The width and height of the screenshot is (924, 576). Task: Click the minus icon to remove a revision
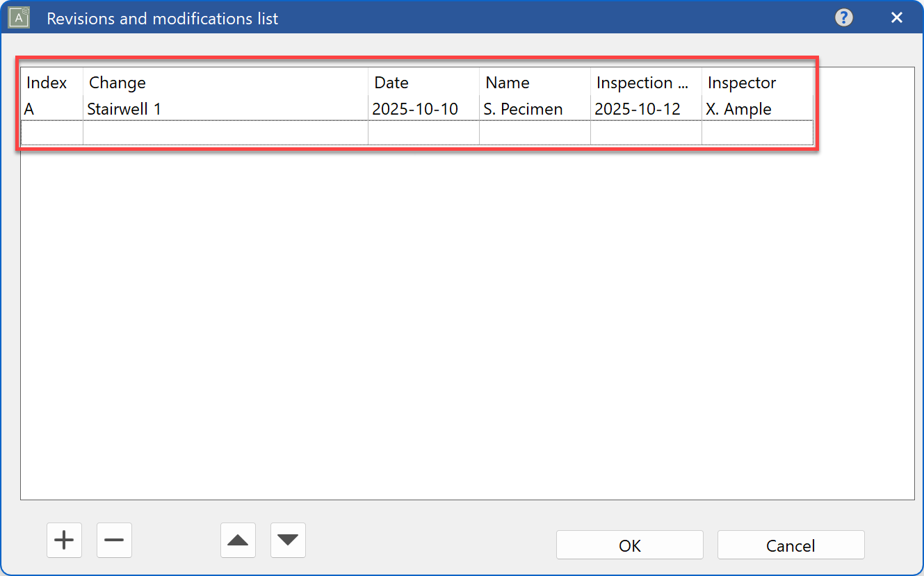(114, 540)
